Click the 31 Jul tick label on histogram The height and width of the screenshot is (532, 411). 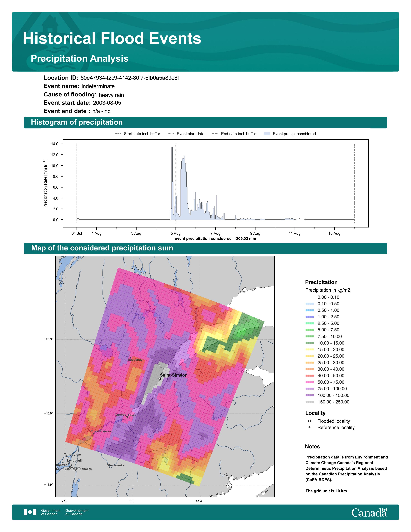[x=77, y=233]
